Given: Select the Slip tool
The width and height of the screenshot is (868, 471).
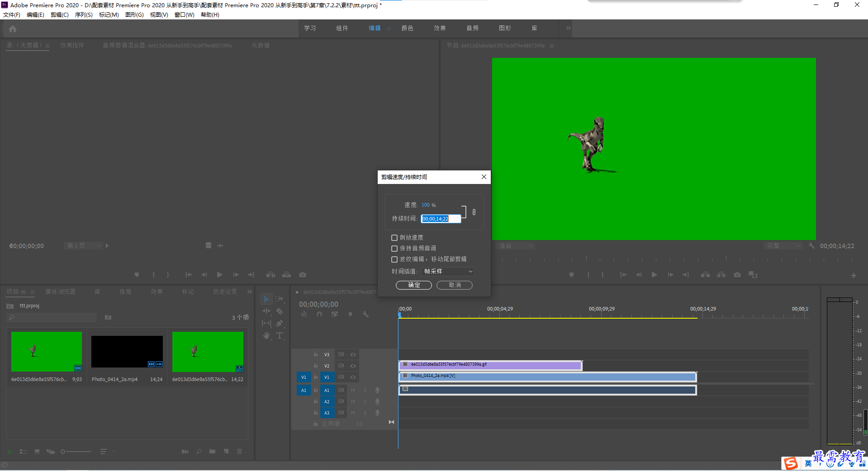Looking at the screenshot, I should [x=266, y=323].
